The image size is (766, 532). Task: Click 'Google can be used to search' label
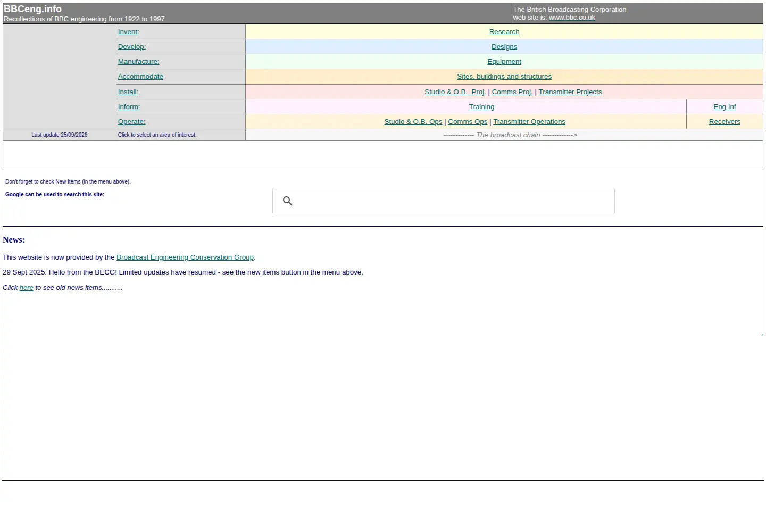55,195
